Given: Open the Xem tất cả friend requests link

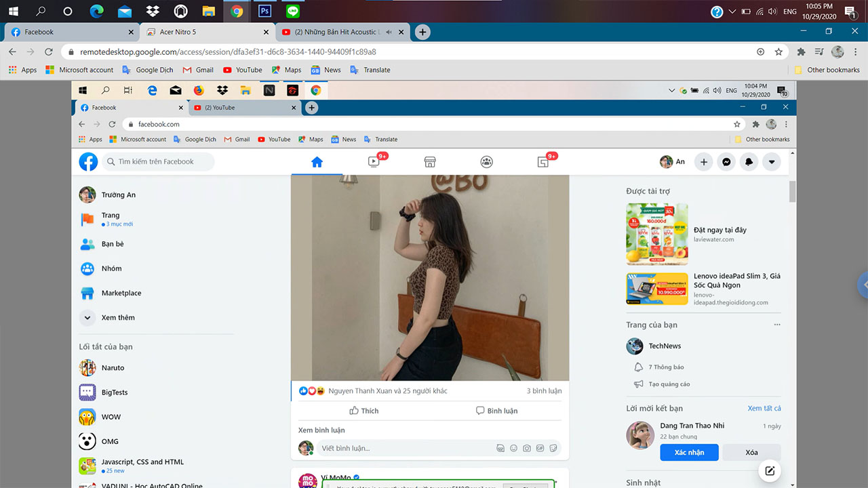Looking at the screenshot, I should click(764, 408).
